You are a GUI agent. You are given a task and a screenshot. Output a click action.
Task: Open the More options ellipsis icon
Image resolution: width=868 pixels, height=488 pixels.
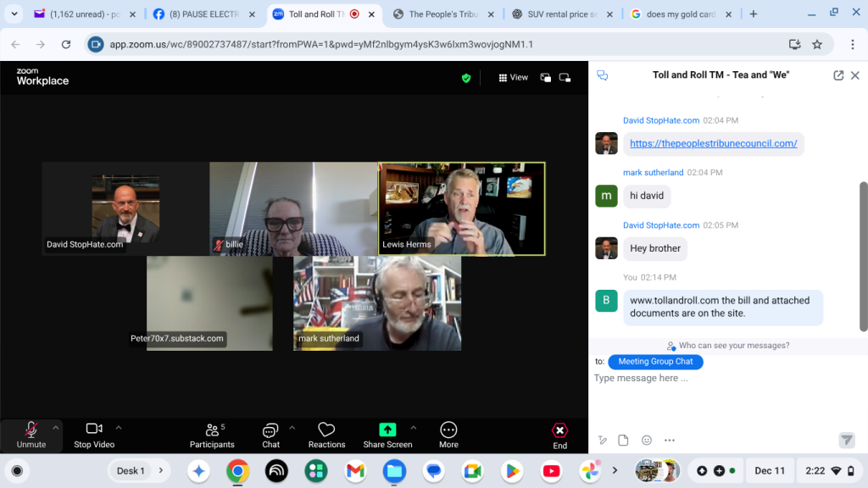448,430
